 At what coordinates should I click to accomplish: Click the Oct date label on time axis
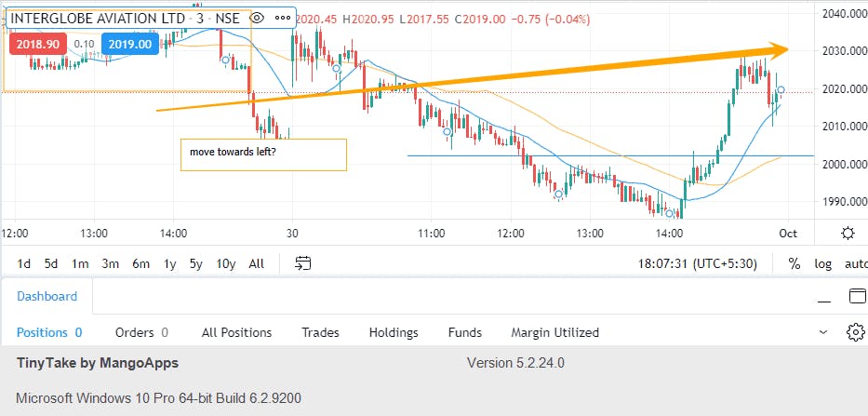pyautogui.click(x=788, y=234)
